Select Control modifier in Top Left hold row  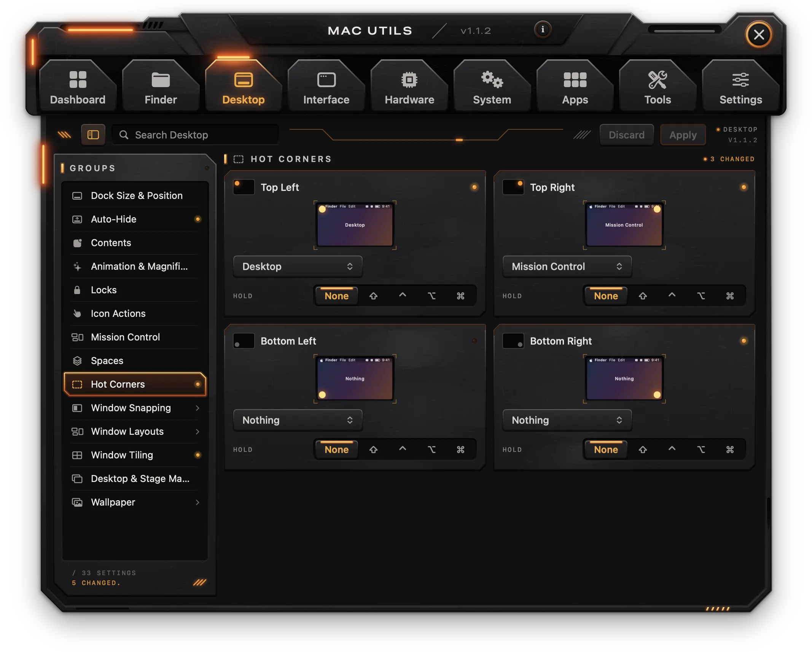pyautogui.click(x=402, y=296)
